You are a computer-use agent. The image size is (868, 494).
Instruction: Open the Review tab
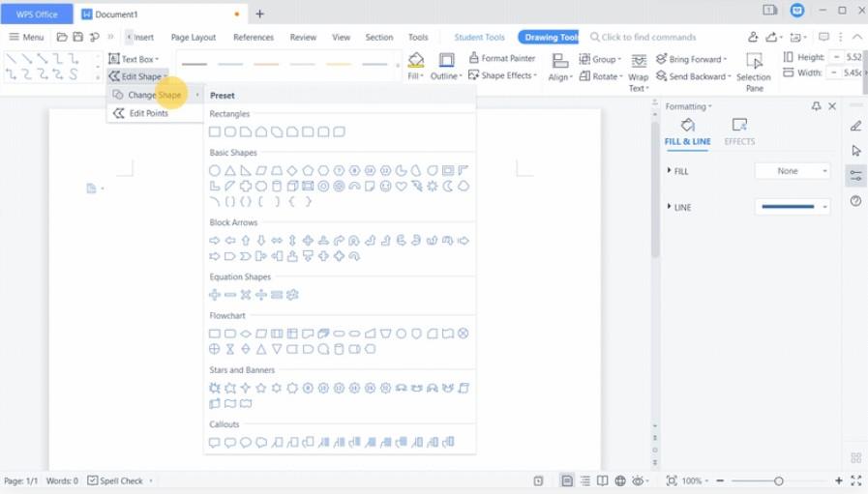[x=303, y=37]
